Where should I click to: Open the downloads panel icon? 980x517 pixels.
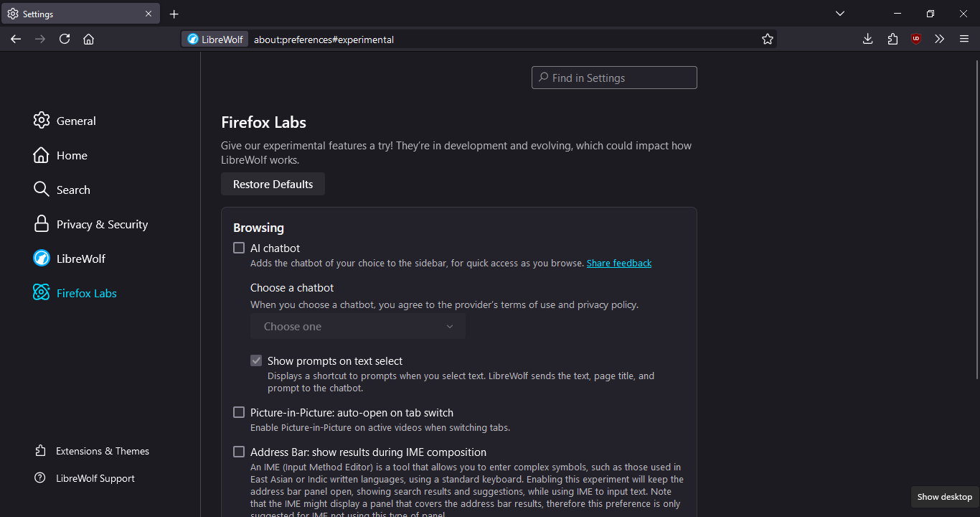(867, 39)
